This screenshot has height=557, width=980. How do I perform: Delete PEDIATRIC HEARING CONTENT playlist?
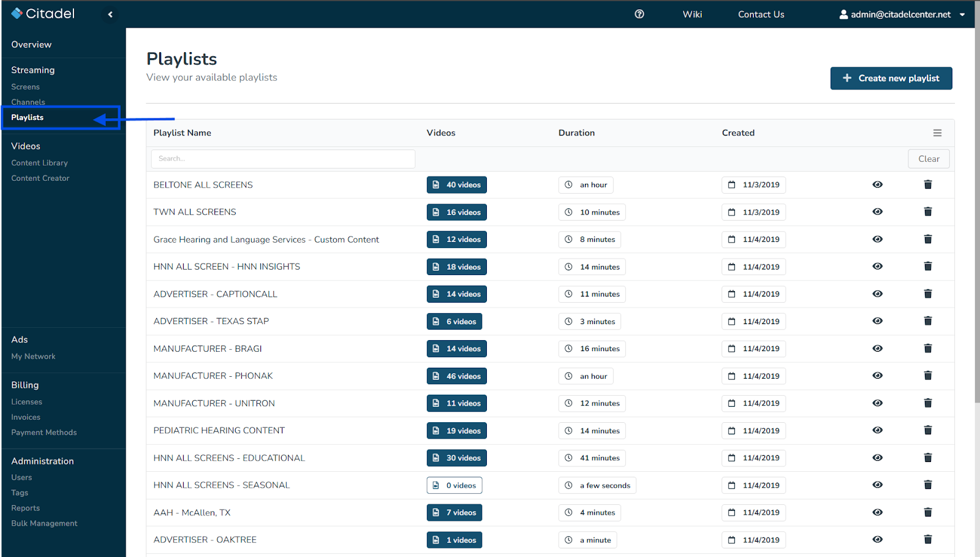pyautogui.click(x=928, y=430)
